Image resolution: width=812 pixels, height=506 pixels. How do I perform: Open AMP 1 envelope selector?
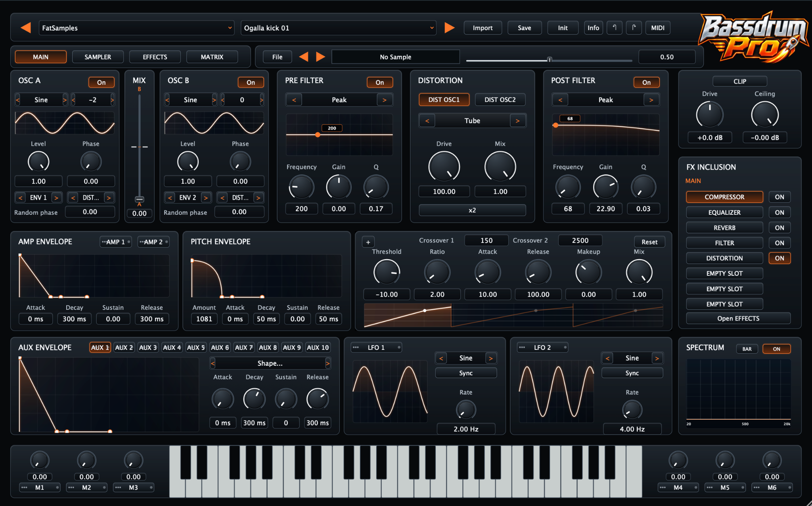coord(115,242)
